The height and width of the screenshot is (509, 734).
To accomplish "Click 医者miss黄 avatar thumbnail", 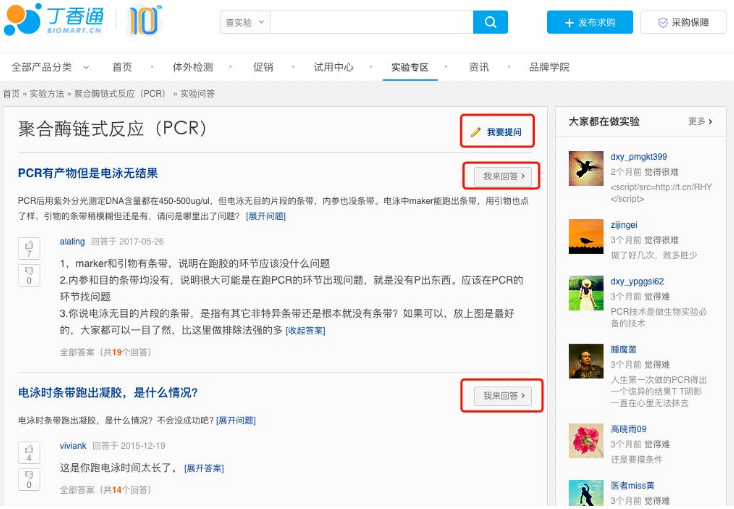I will click(586, 494).
